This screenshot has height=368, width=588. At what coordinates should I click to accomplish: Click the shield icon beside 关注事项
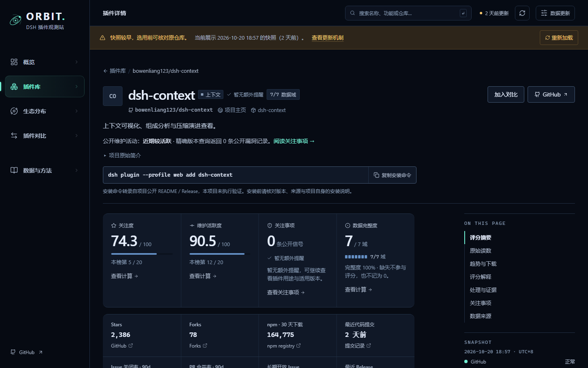(269, 225)
